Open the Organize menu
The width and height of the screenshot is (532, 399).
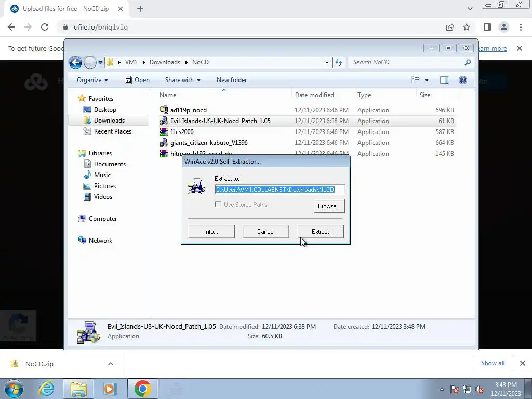click(92, 80)
